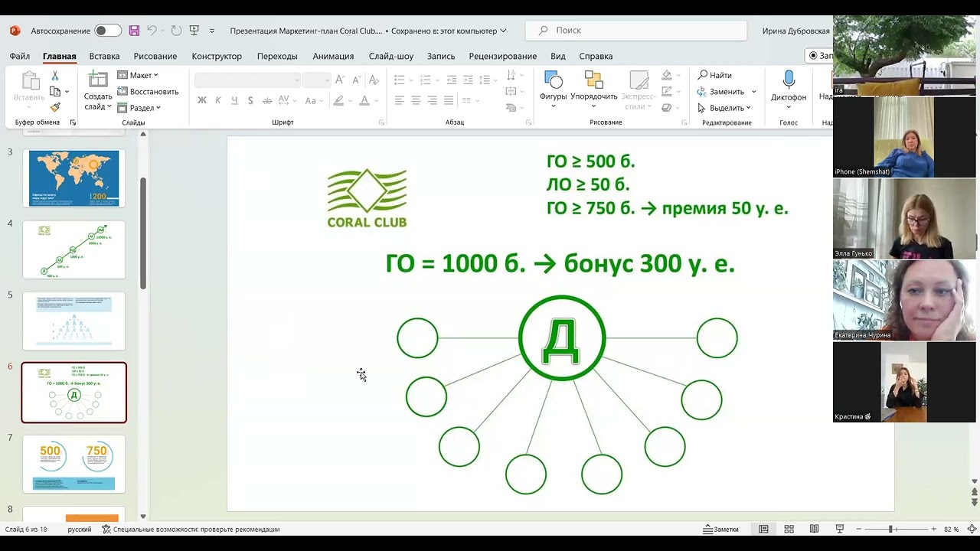Toggle Justify paragraph alignment

tap(449, 100)
